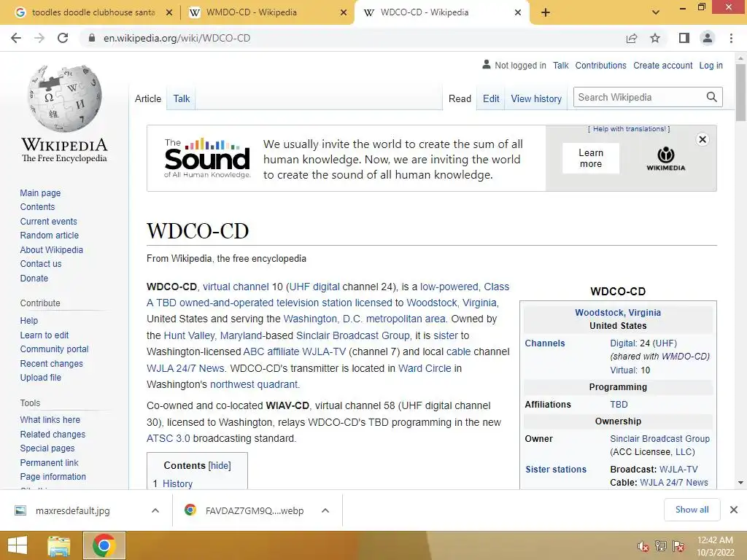747x560 pixels.
Task: Click the Donate sidebar link
Action: (x=34, y=278)
